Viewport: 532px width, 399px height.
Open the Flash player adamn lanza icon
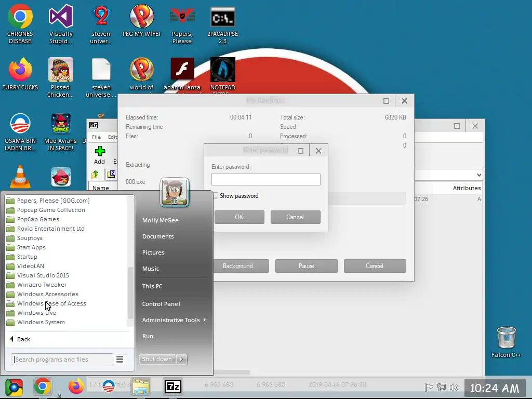[182, 74]
